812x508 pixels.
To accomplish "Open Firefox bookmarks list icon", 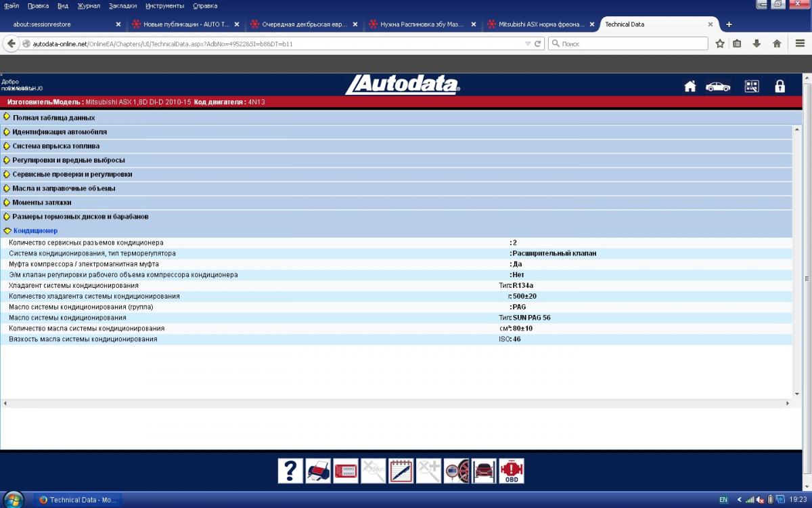I will [x=738, y=43].
